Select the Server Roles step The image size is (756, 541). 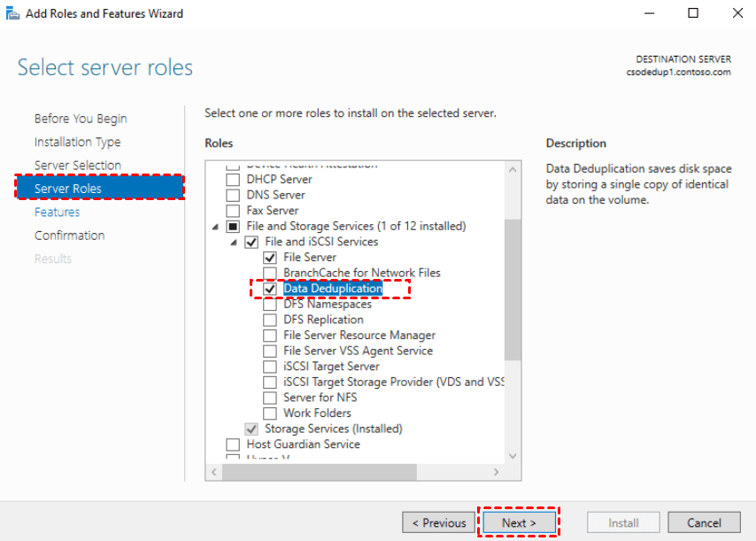coord(100,188)
